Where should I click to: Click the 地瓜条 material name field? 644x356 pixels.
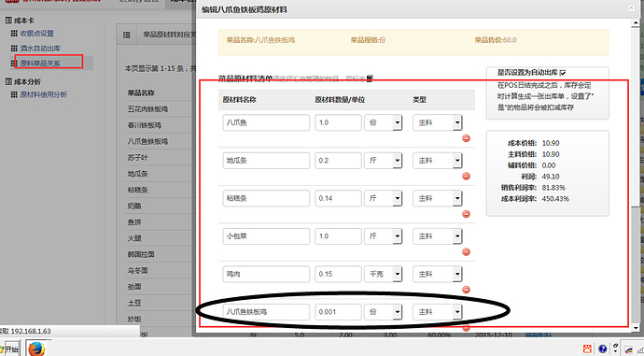[x=266, y=161]
